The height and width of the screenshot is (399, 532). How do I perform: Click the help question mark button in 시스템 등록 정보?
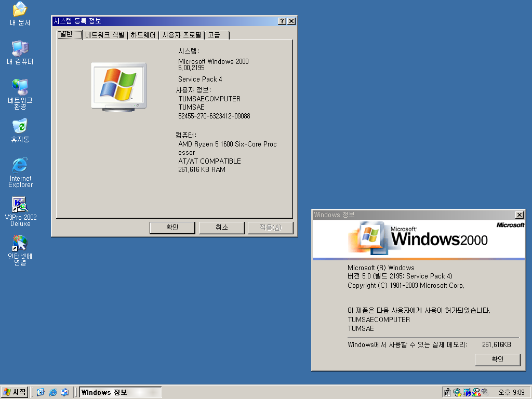[282, 21]
